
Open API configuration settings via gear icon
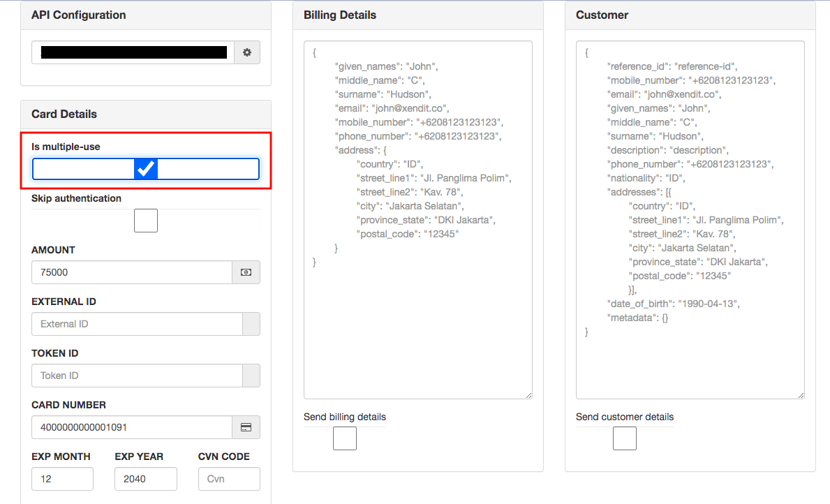click(x=247, y=52)
